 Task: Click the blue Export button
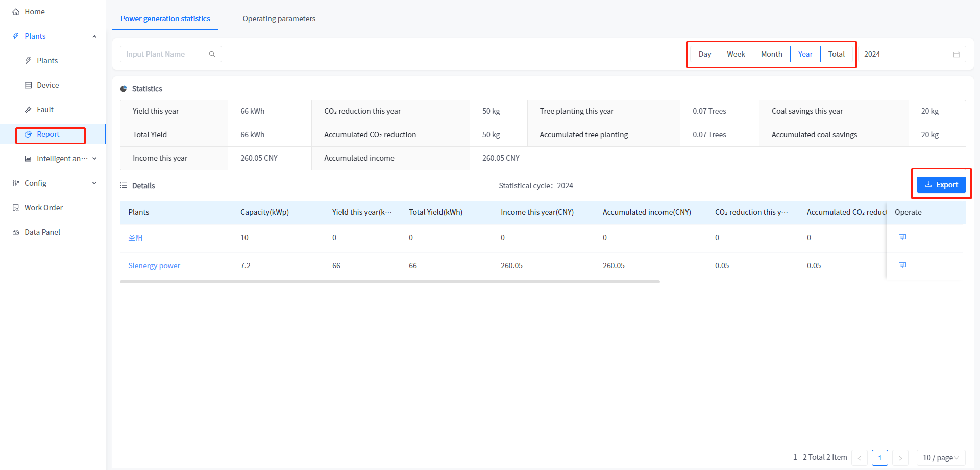click(x=941, y=185)
